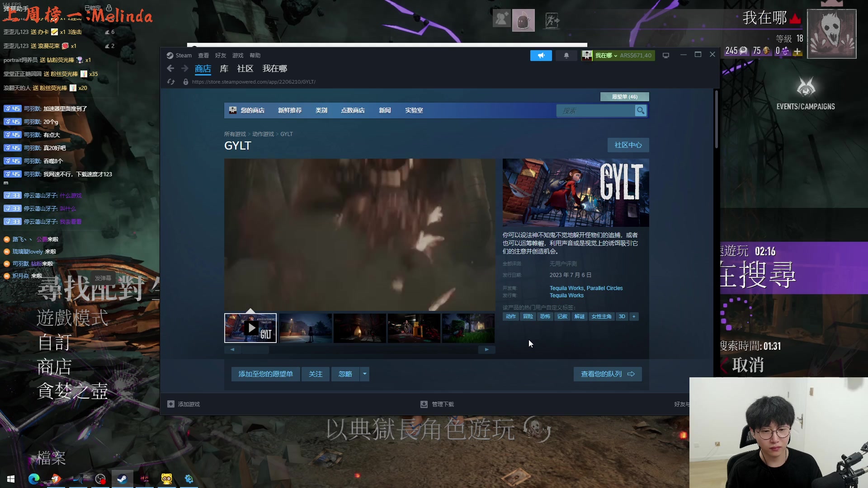This screenshot has width=868, height=488.
Task: Open the Manage Downloads icon
Action: click(x=424, y=404)
